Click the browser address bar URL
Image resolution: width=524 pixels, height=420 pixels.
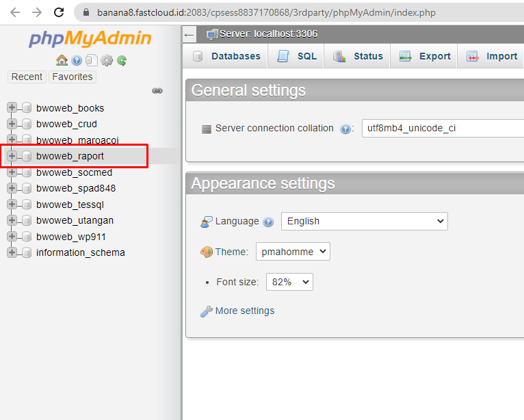point(266,13)
